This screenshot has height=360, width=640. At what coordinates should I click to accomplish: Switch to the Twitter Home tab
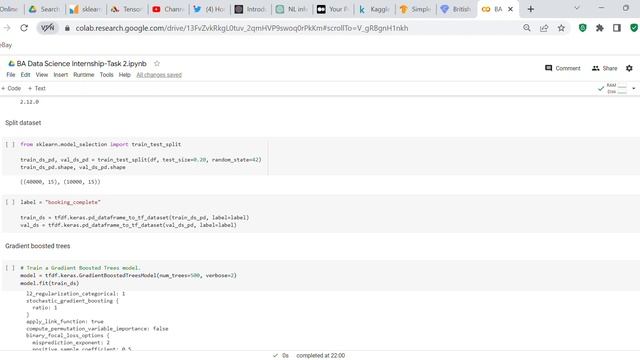coord(209,9)
